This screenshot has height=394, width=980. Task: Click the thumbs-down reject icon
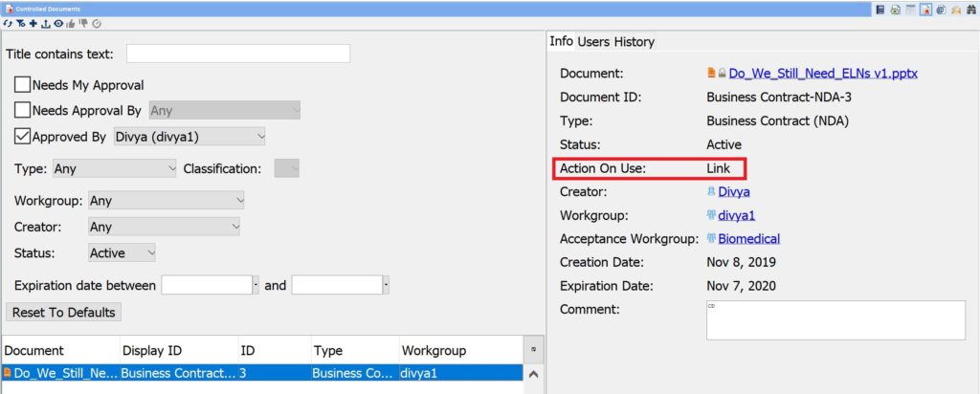[82, 23]
